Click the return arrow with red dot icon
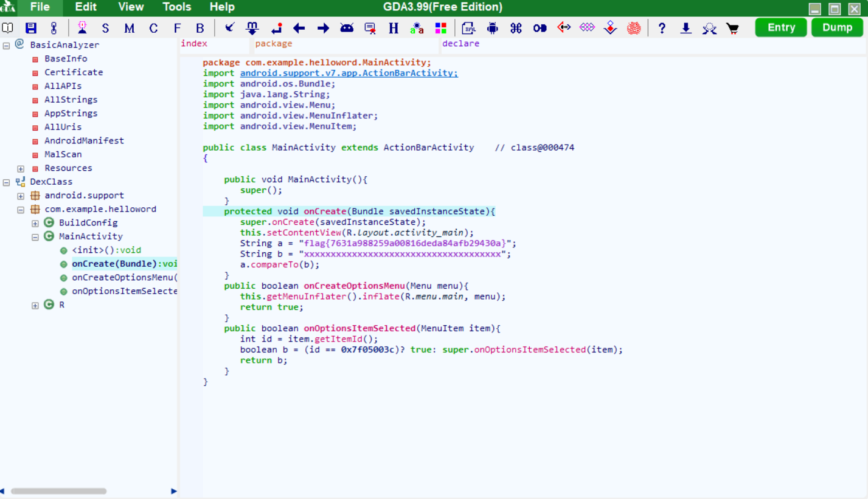The height and width of the screenshot is (499, 868). [276, 28]
